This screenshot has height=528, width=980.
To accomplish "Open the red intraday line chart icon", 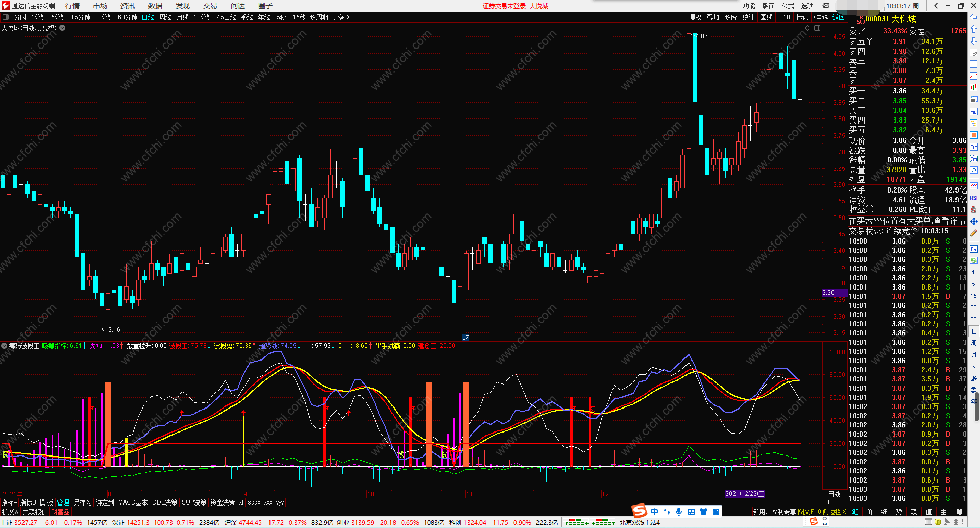I will pos(974,76).
